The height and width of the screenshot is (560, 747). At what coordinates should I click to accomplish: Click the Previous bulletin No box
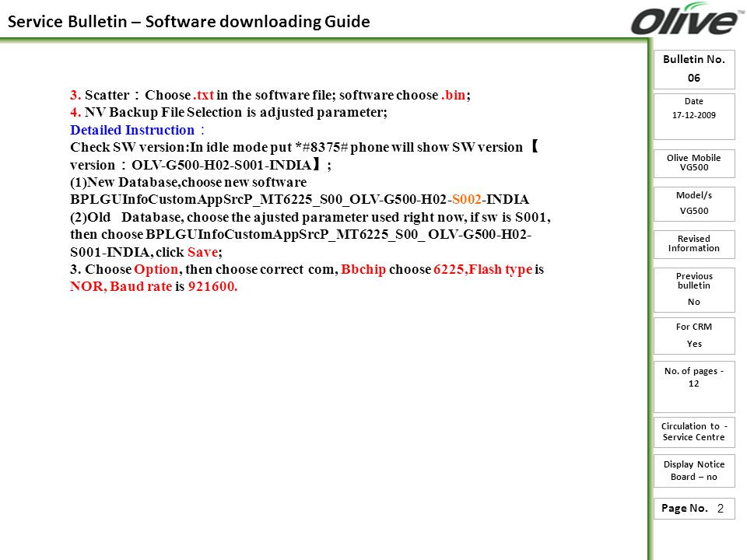coord(694,290)
